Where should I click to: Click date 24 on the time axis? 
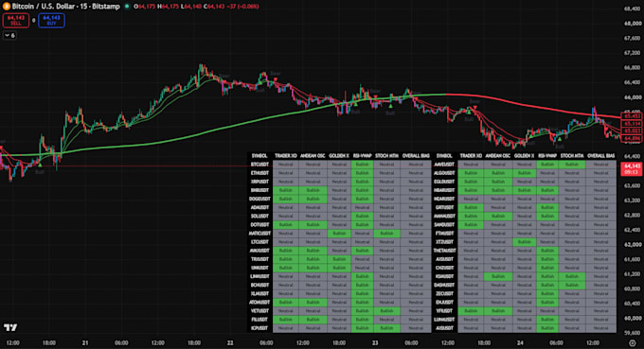pyautogui.click(x=520, y=342)
